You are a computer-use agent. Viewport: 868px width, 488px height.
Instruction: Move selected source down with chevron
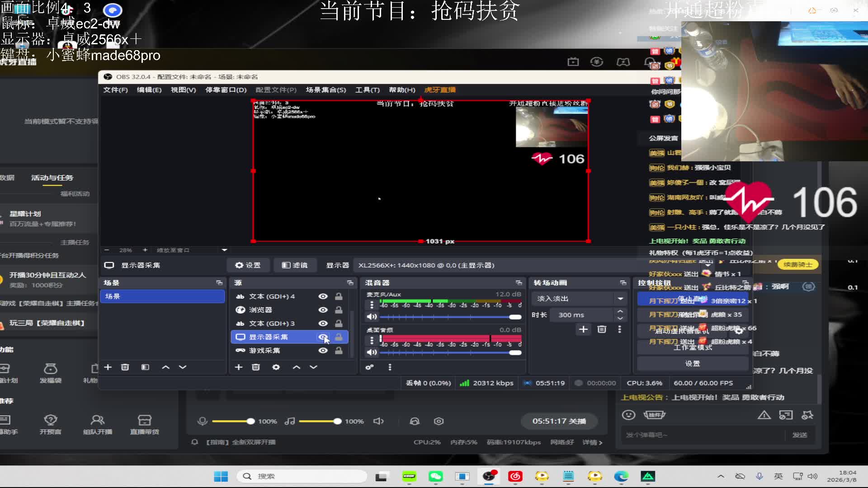point(313,367)
